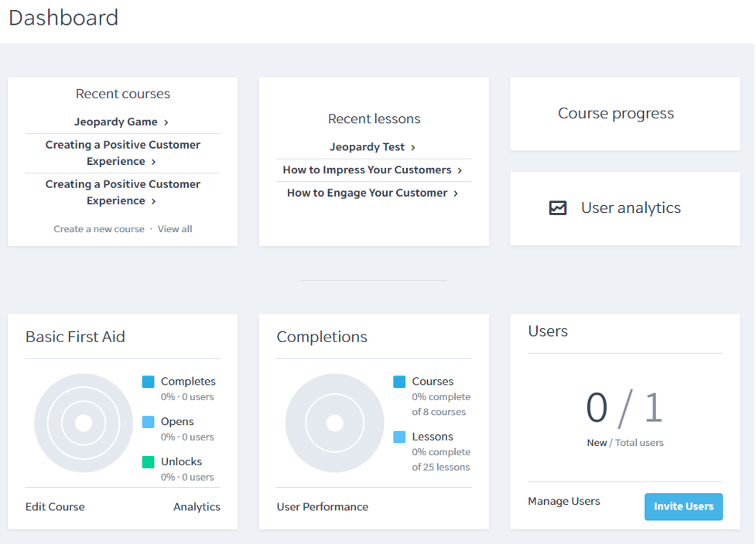Click the 0 of 1 users counter
Screen dimensions: 756x545
[624, 410]
